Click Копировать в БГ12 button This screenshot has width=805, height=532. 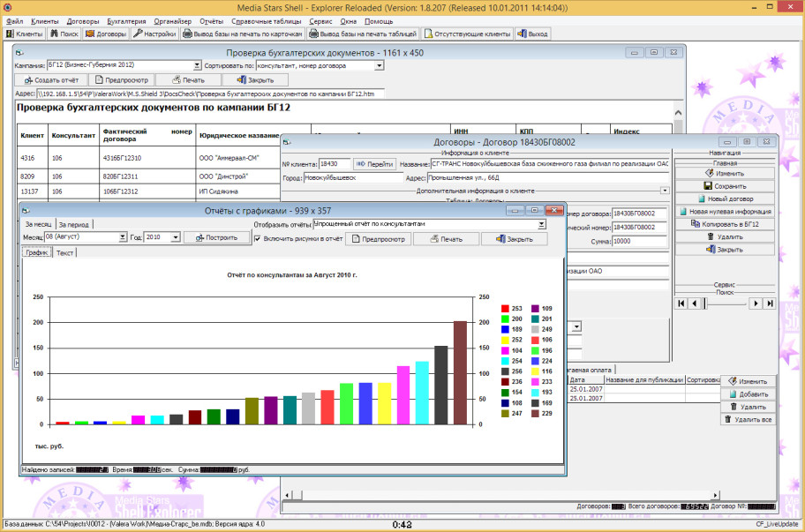point(726,224)
